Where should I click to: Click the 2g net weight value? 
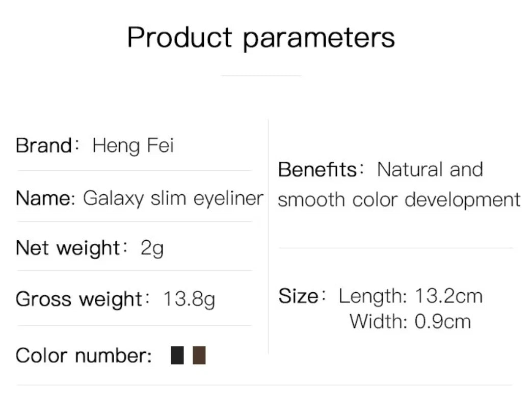(x=152, y=249)
